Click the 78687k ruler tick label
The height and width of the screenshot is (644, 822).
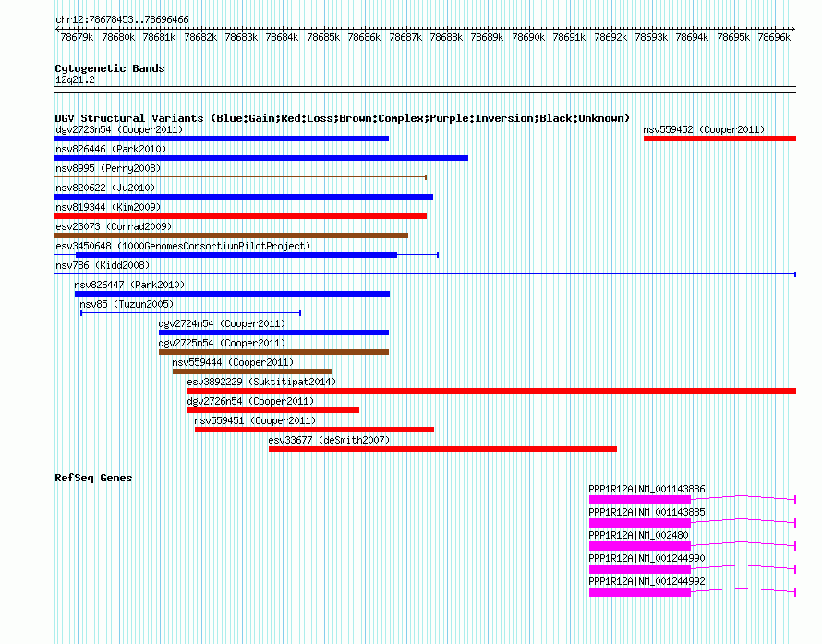[405, 37]
